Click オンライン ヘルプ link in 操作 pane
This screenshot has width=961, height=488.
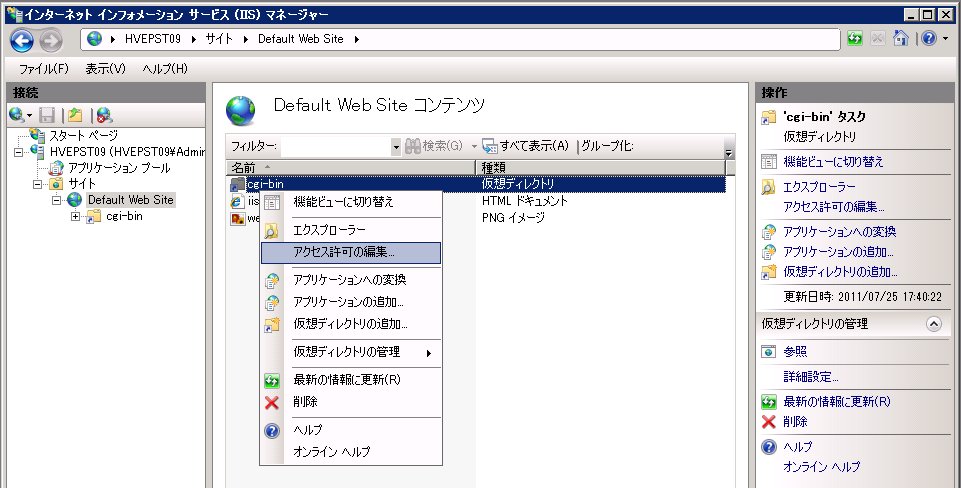(x=822, y=467)
